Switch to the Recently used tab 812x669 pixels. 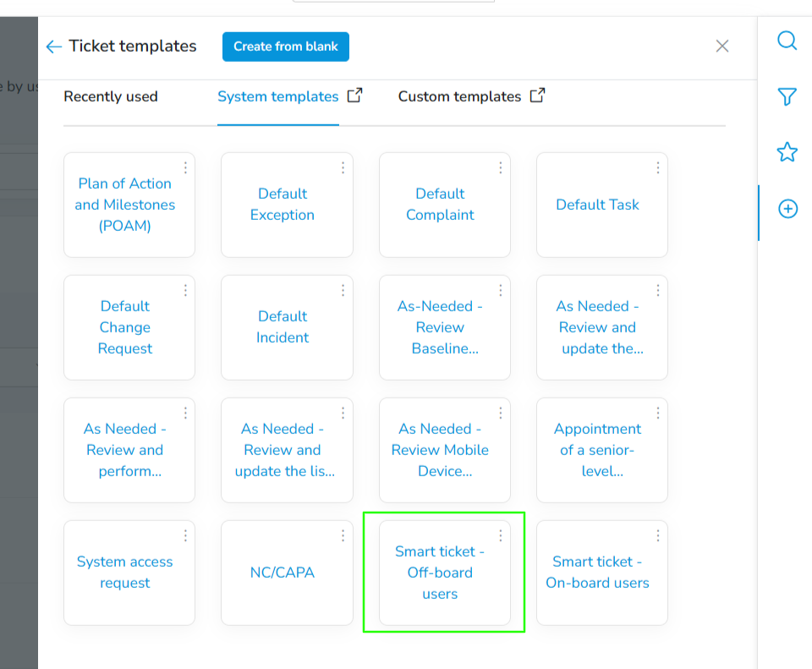110,96
